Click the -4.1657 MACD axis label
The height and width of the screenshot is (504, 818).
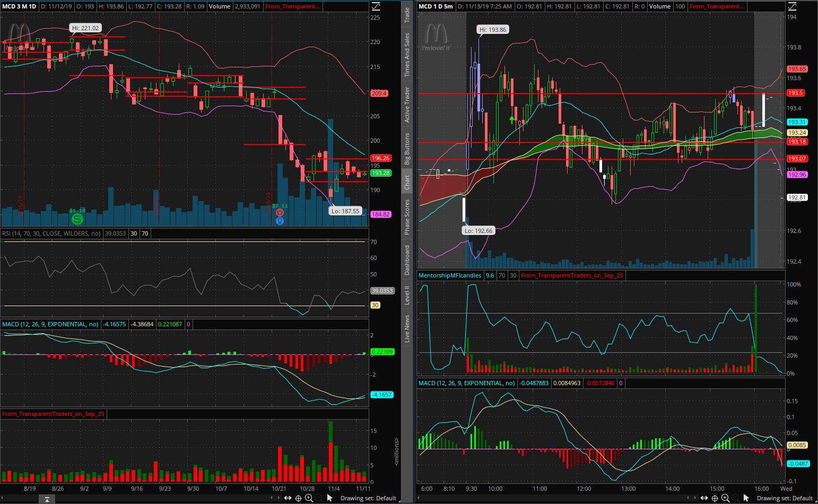point(382,395)
